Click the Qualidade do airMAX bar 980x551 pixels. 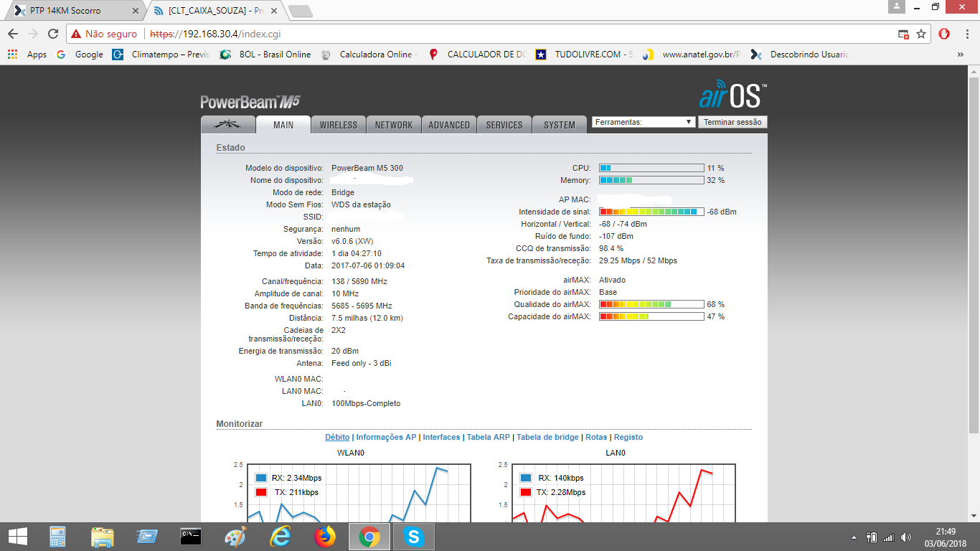click(651, 304)
